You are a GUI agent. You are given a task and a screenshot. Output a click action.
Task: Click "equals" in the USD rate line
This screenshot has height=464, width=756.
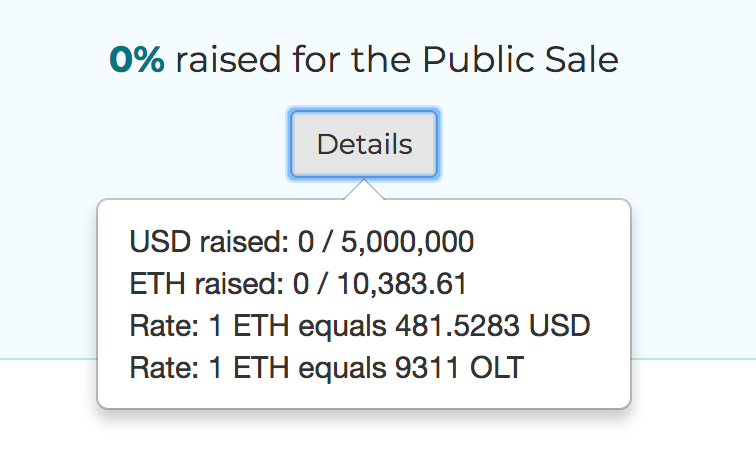335,326
